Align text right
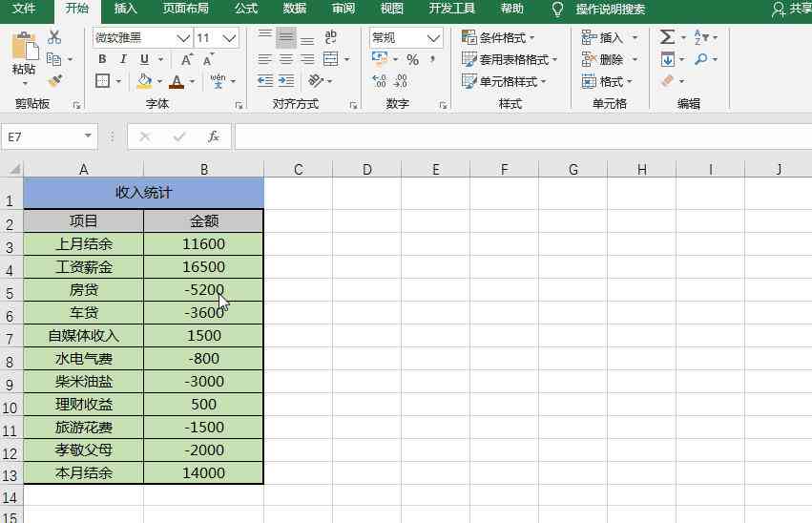The height and width of the screenshot is (523, 812). (x=307, y=59)
